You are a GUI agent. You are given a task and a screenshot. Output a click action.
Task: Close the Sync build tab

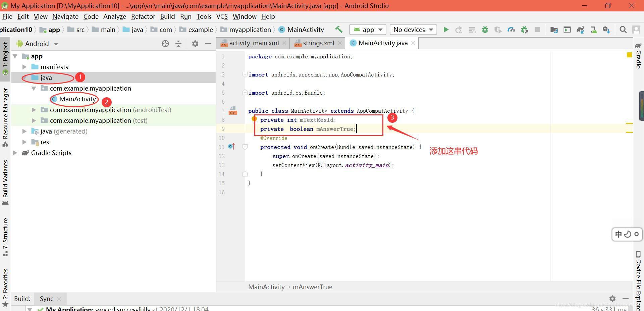[59, 299]
